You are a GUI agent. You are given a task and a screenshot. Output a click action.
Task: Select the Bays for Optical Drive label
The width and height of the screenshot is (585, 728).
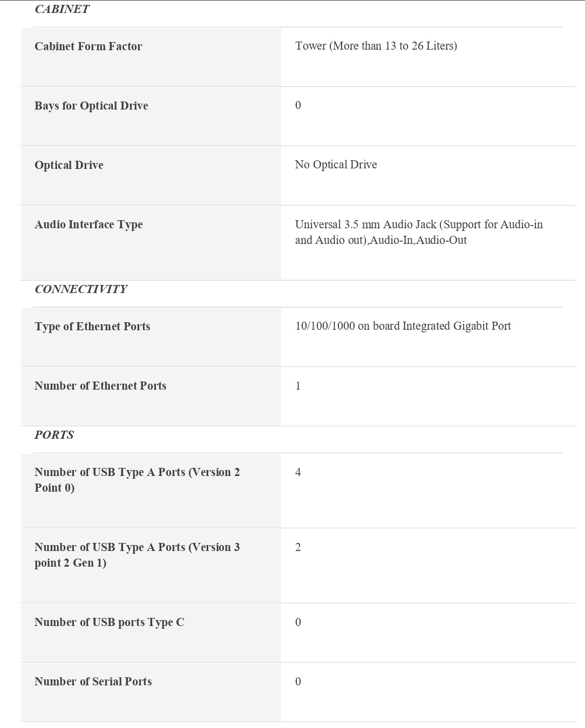pyautogui.click(x=91, y=106)
